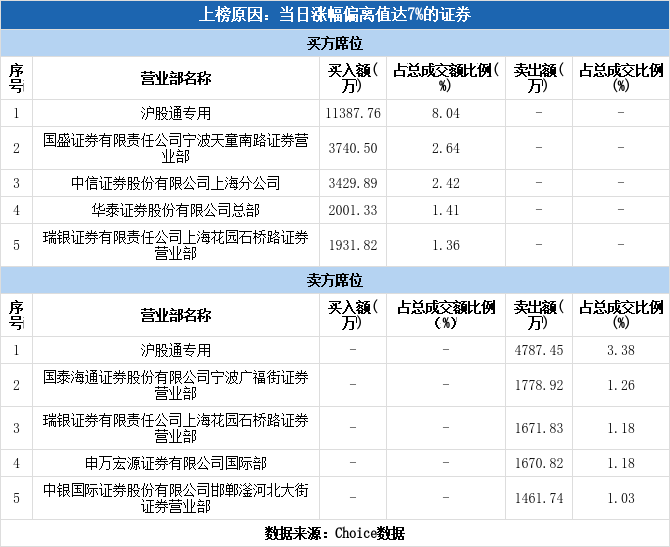Click sell amount 1461.74
The width and height of the screenshot is (670, 547).
539,498
